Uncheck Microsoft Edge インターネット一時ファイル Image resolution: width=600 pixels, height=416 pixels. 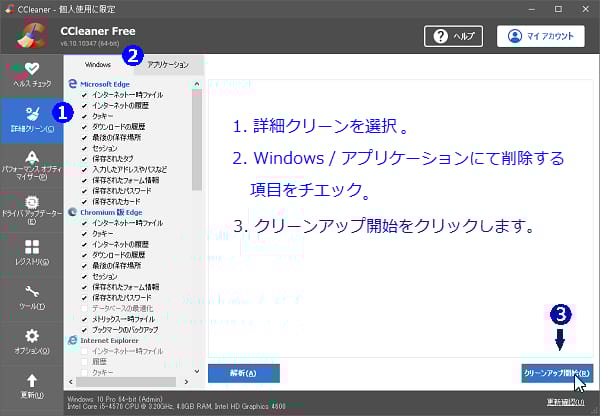pos(84,95)
